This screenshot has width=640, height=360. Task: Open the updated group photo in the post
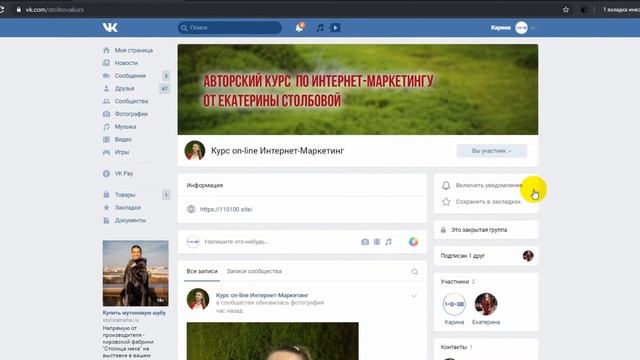click(x=273, y=341)
